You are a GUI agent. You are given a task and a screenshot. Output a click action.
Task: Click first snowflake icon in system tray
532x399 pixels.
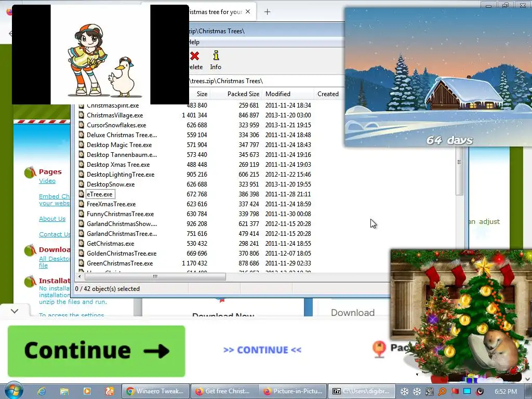pos(404,391)
